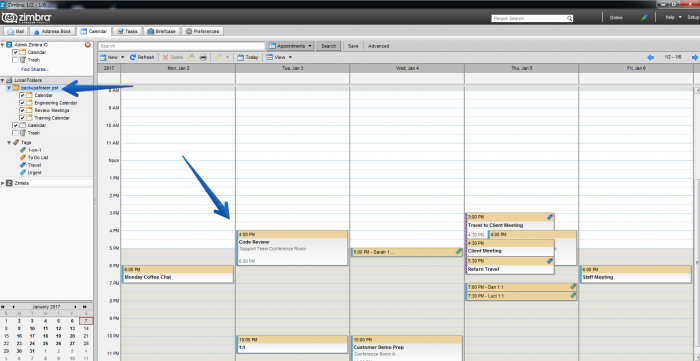Switch to the Mail tab
The width and height of the screenshot is (700, 361).
[x=16, y=32]
